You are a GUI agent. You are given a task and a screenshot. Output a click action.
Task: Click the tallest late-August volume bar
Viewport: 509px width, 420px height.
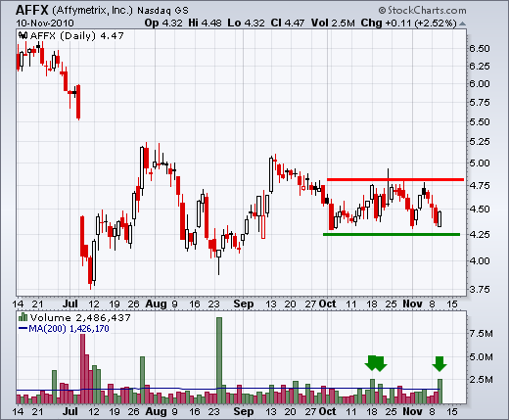tap(219, 360)
